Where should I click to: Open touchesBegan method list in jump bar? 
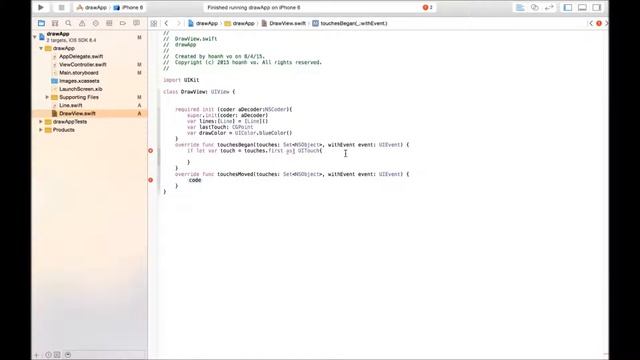click(350, 23)
